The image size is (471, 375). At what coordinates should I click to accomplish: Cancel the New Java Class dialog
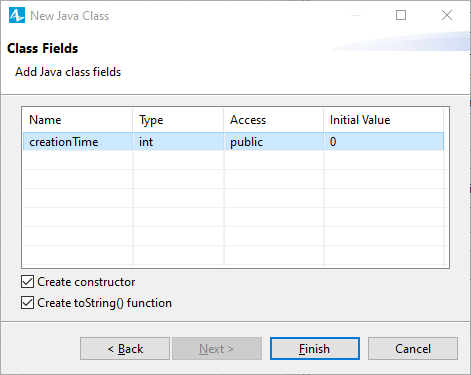tap(413, 349)
